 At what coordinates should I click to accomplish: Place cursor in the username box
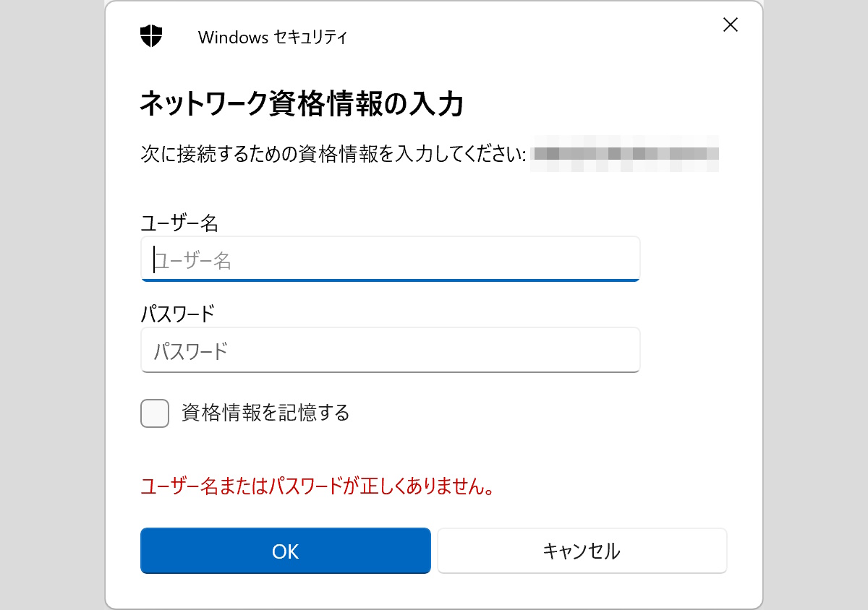click(391, 259)
